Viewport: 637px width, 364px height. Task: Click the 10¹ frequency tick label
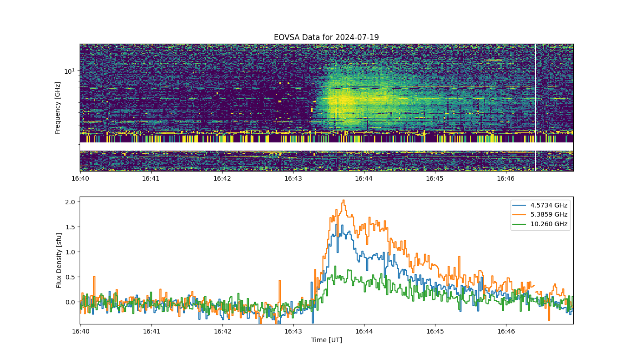(x=69, y=71)
